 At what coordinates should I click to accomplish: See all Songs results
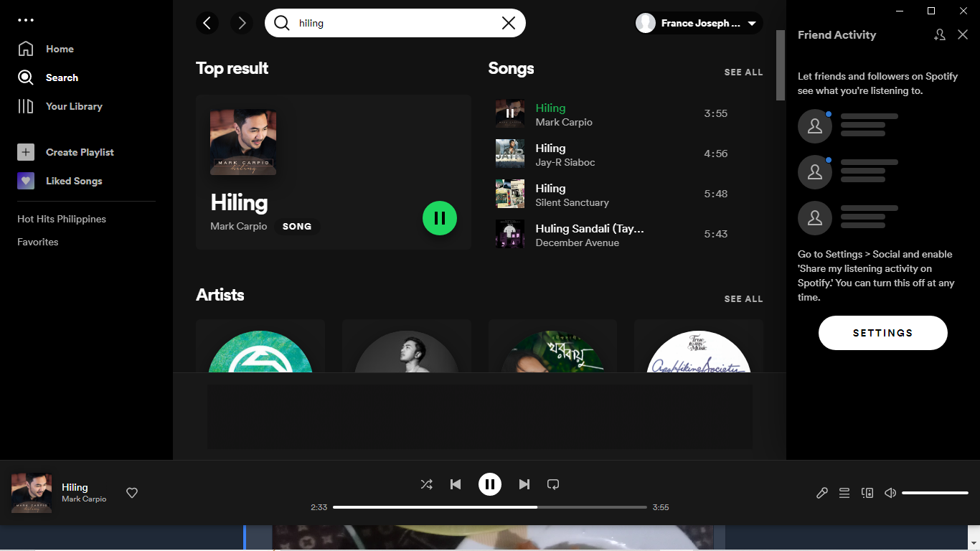[744, 72]
